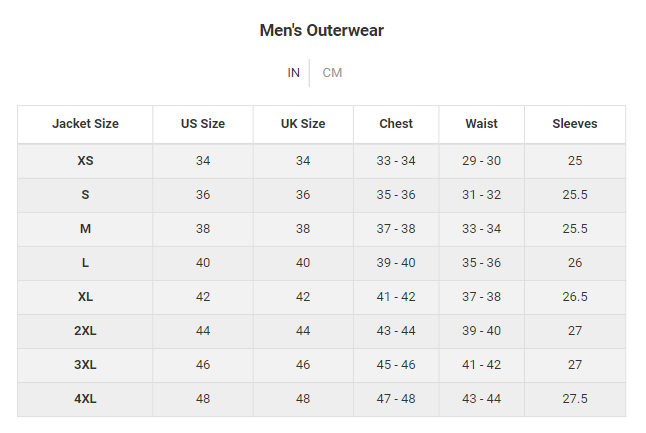Click the Waist column header

click(482, 124)
